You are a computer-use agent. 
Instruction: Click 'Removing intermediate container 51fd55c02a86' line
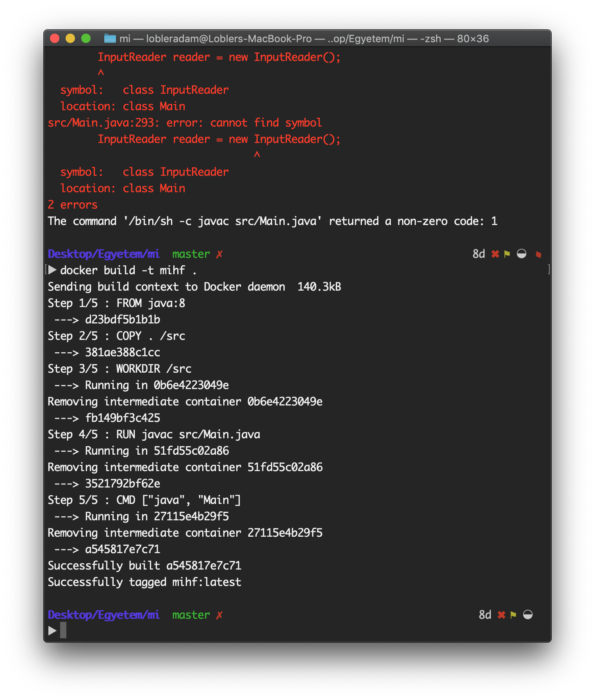(x=185, y=467)
